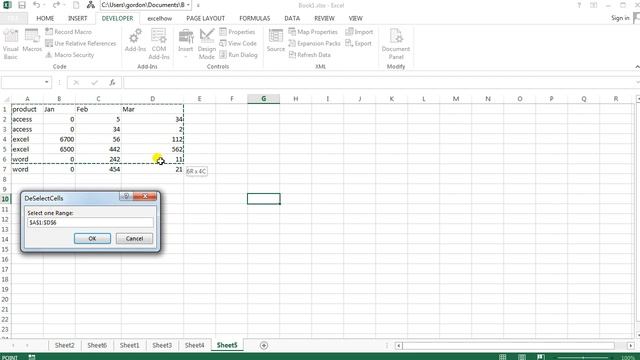Switch to the HOME tab
This screenshot has height=360, width=640.
(45, 18)
